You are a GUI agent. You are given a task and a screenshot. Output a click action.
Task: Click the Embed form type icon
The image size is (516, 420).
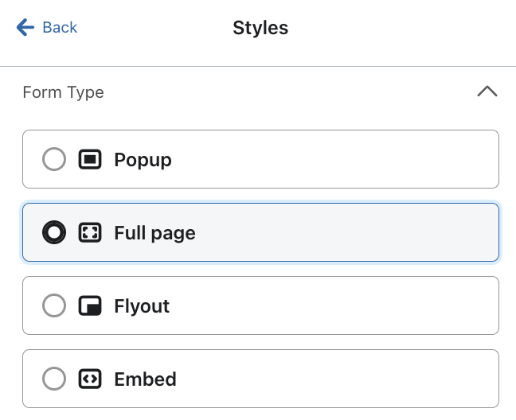[90, 379]
